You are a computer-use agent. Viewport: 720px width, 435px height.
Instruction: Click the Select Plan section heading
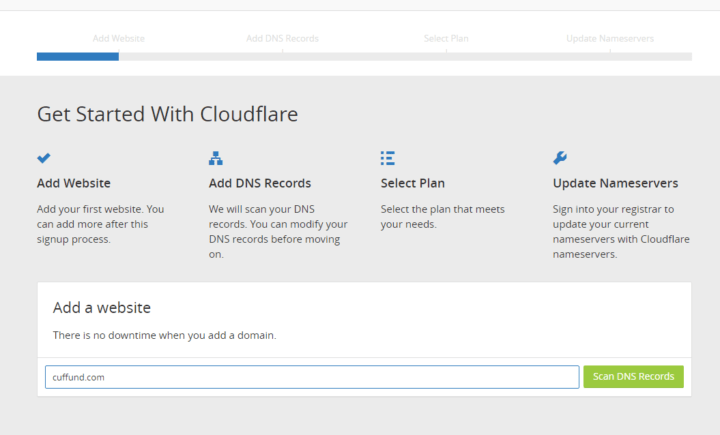412,183
